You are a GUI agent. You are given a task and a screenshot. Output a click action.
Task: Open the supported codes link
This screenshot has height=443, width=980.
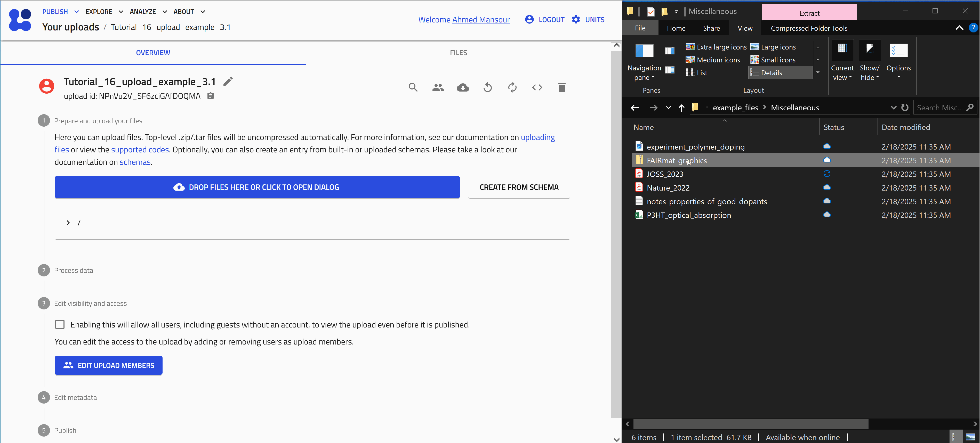(x=140, y=150)
